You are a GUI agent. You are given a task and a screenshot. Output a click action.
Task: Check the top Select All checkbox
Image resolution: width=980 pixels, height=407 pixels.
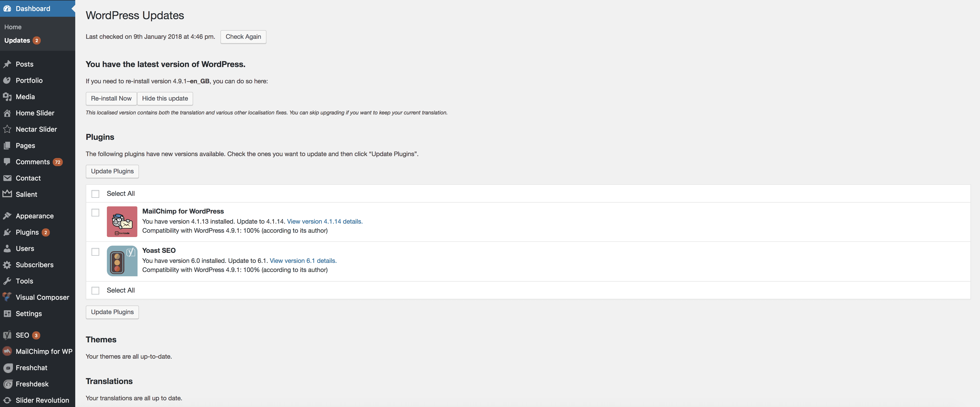[x=96, y=194]
